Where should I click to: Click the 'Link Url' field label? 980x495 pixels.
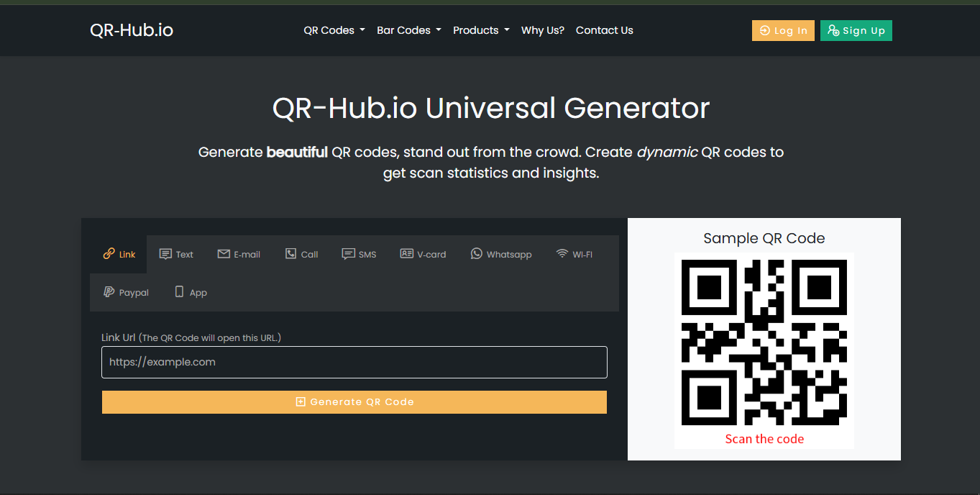(x=119, y=337)
